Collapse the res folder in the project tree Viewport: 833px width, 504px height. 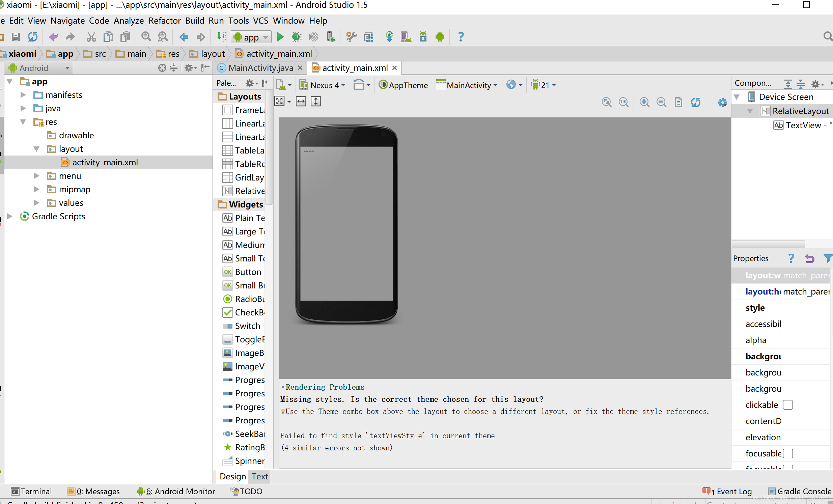23,122
